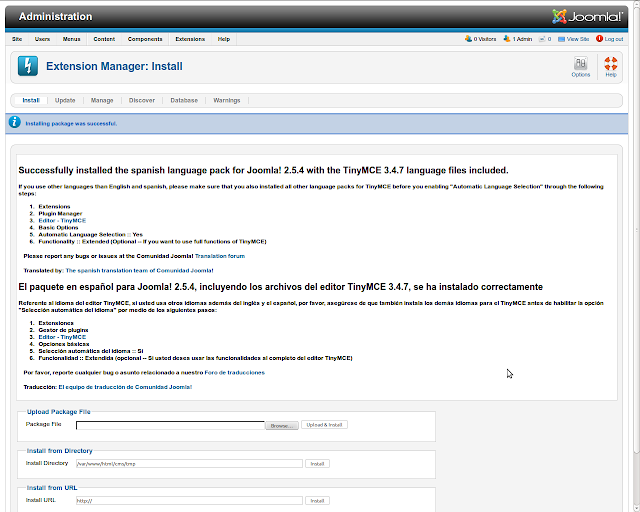
Task: Open El equipo de traducción link
Action: (x=125, y=387)
